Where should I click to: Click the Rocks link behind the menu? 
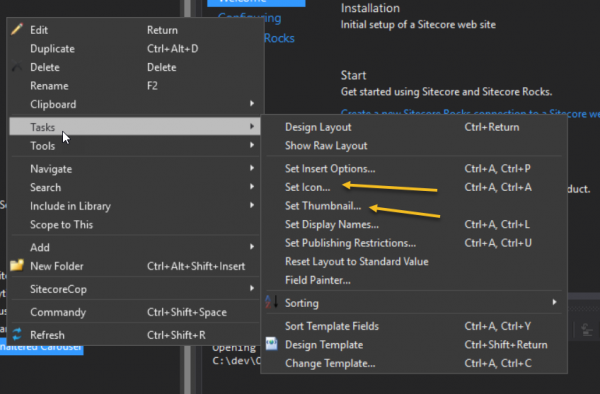click(279, 38)
